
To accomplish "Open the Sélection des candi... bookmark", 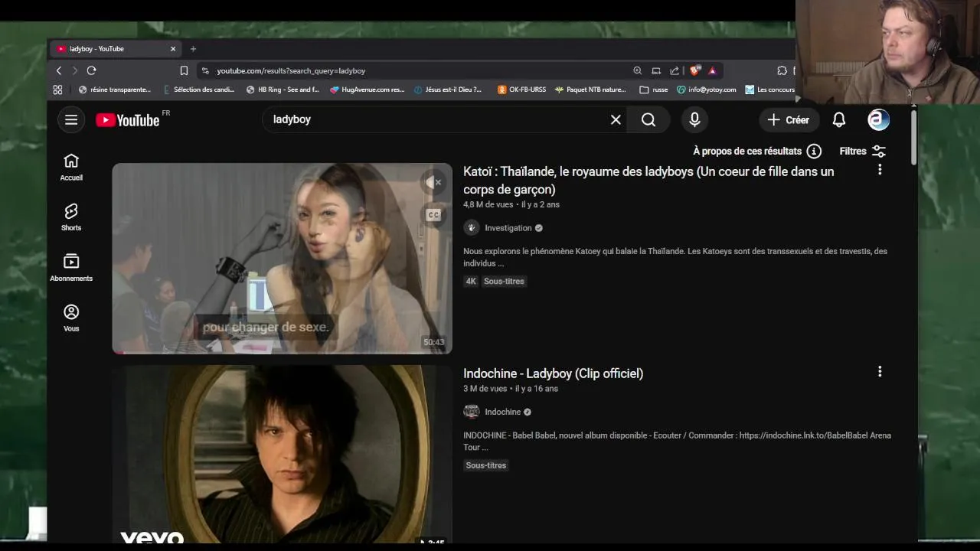I will (199, 90).
